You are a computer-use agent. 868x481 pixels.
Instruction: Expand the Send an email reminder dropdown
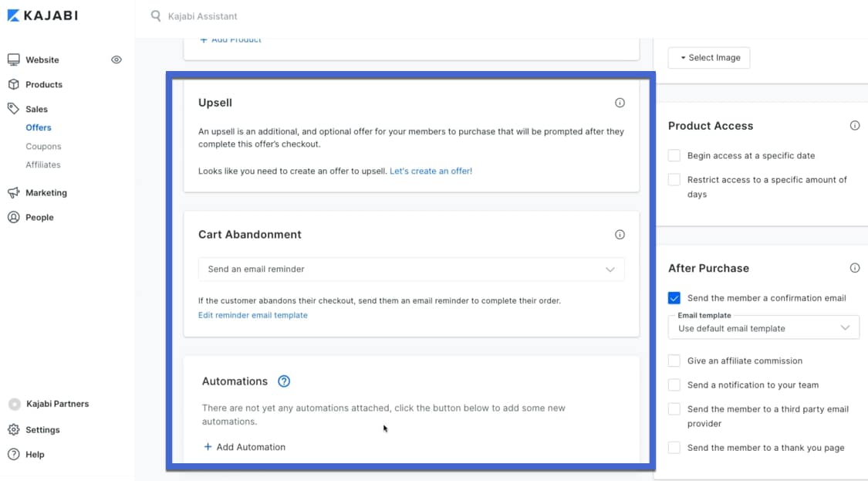[411, 269]
